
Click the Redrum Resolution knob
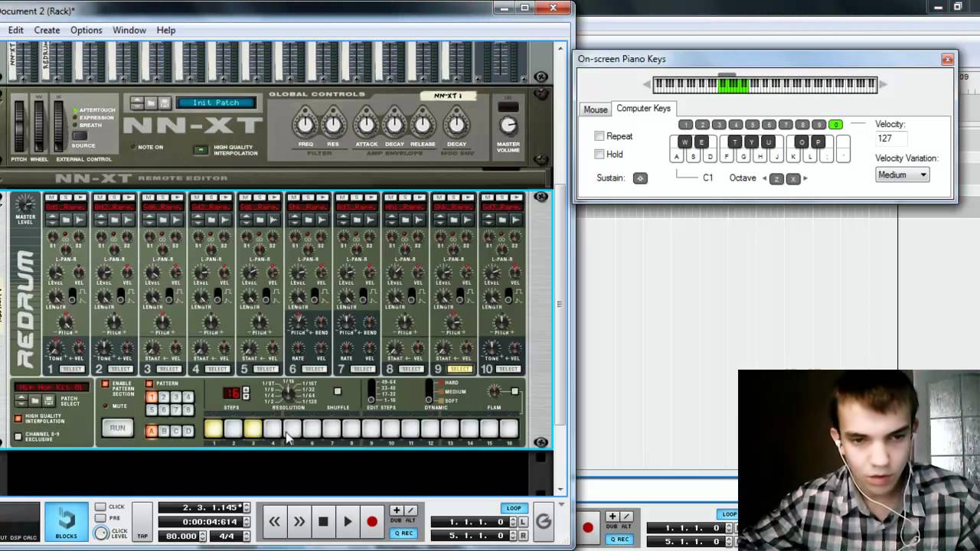(x=289, y=393)
